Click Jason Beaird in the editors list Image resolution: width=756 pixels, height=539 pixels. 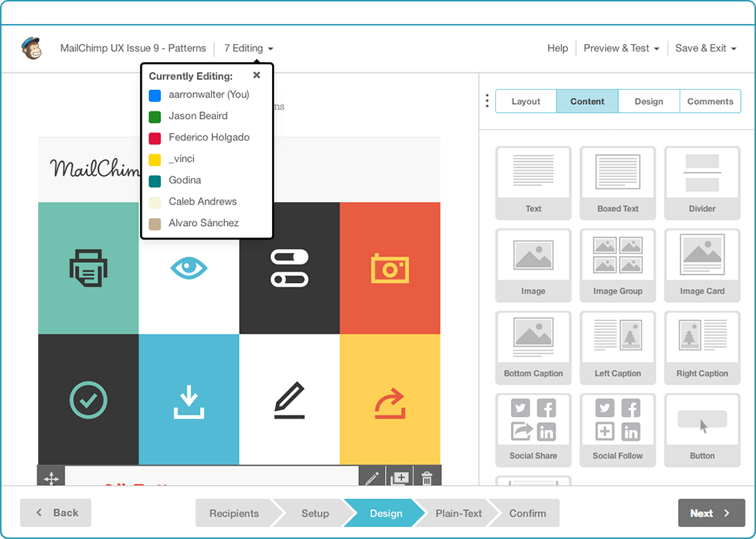tap(198, 115)
